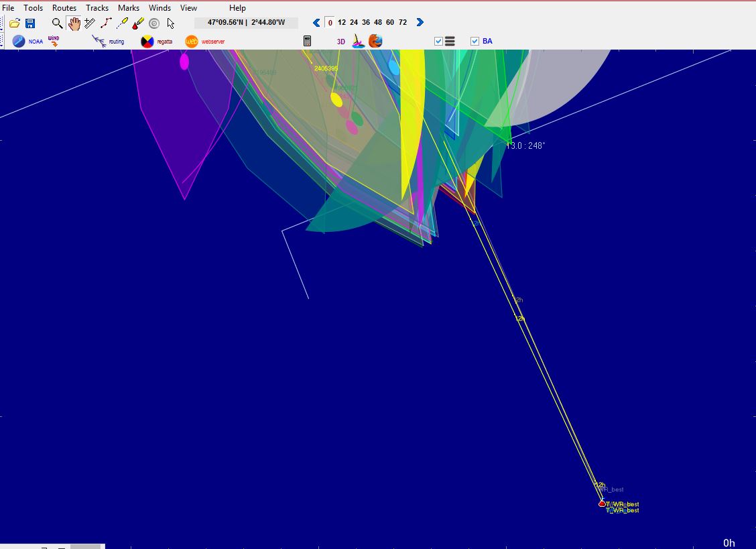Viewport: 756px width, 549px height.
Task: Launch the Firefox browser icon
Action: 375,41
